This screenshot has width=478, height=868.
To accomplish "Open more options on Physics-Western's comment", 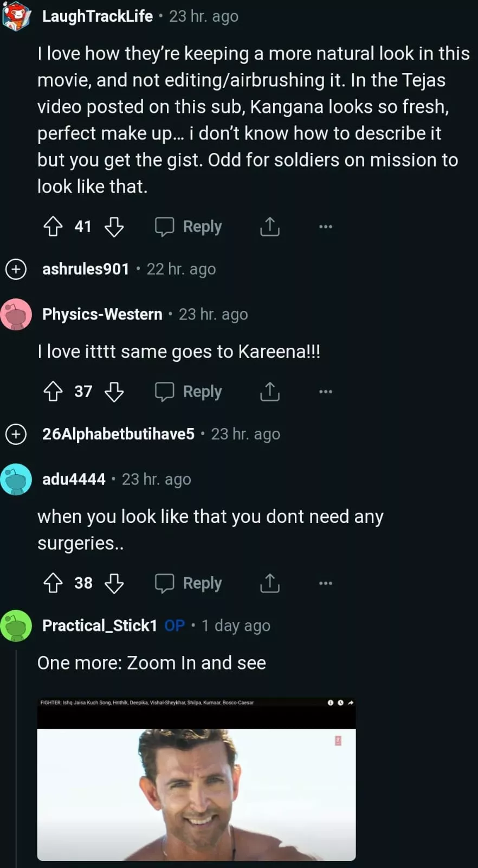I will point(325,392).
